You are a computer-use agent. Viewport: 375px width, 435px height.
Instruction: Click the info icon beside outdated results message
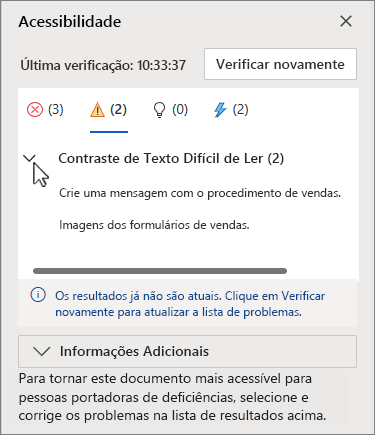[x=38, y=295]
